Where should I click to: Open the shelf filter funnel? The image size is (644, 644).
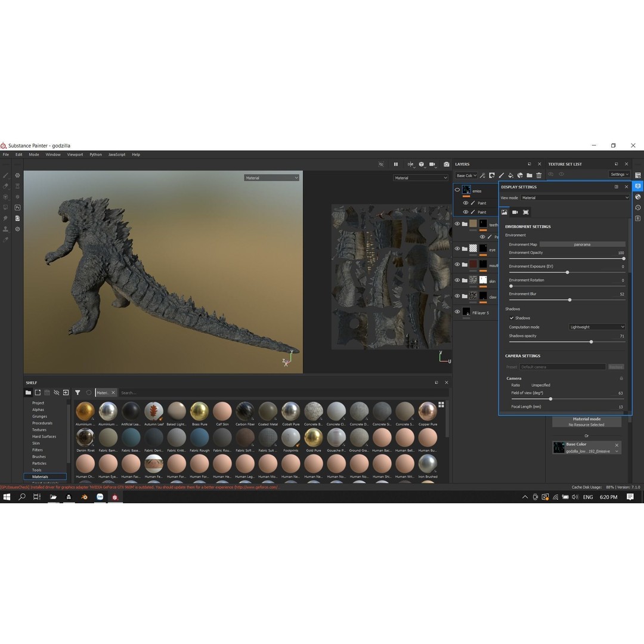78,392
